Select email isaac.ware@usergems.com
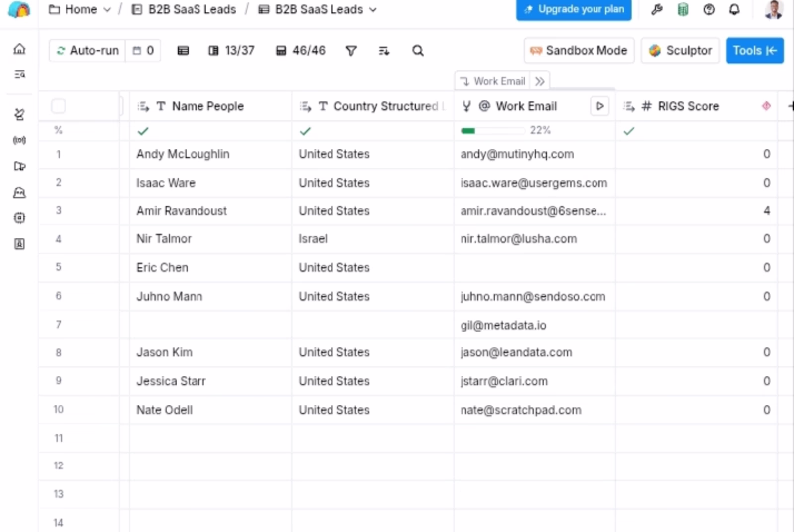 click(534, 183)
